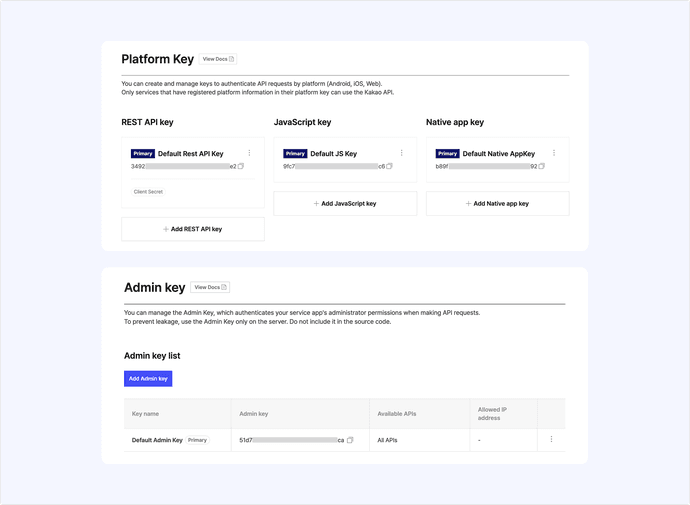Click Add JavaScript key button
This screenshot has width=690, height=505.
[345, 203]
